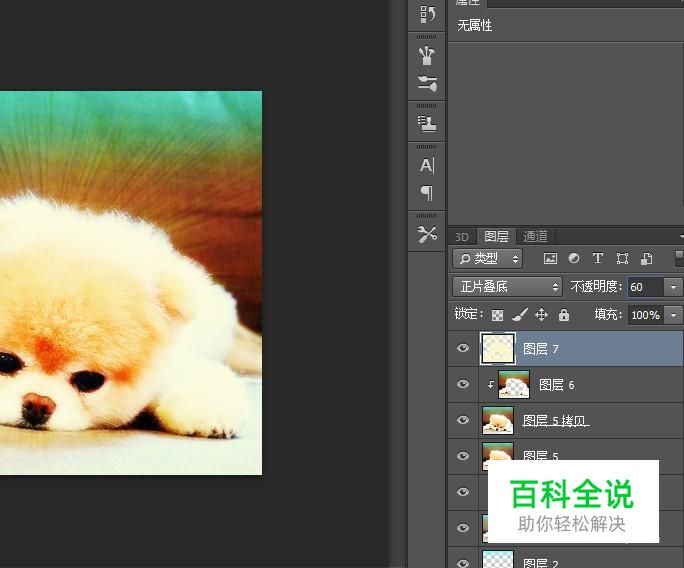
Task: Click the adjustment layer filter icon
Action: pyautogui.click(x=574, y=259)
